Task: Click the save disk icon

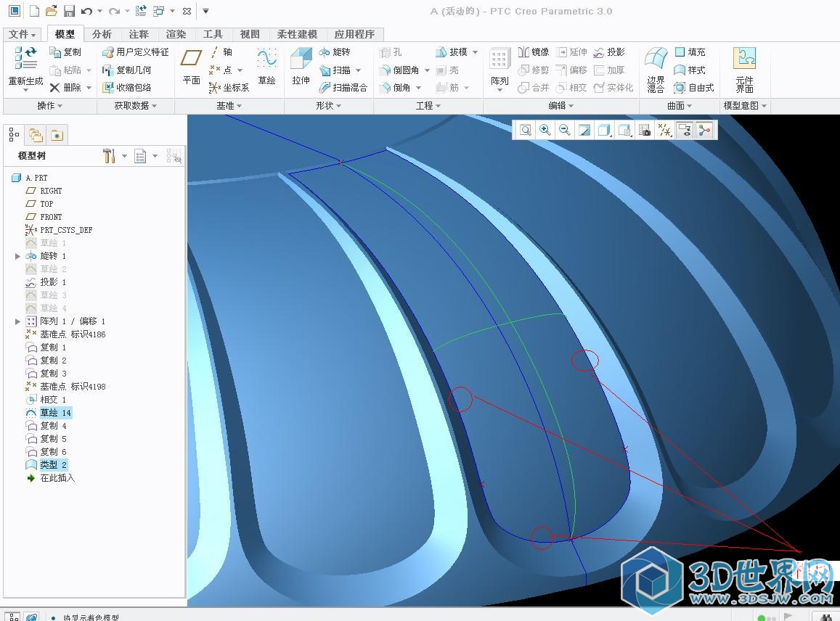Action: pos(69,11)
